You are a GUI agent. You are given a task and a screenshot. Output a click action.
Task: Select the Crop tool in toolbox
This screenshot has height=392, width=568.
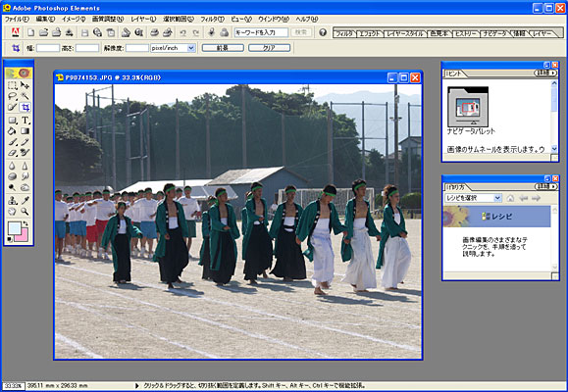[x=25, y=107]
